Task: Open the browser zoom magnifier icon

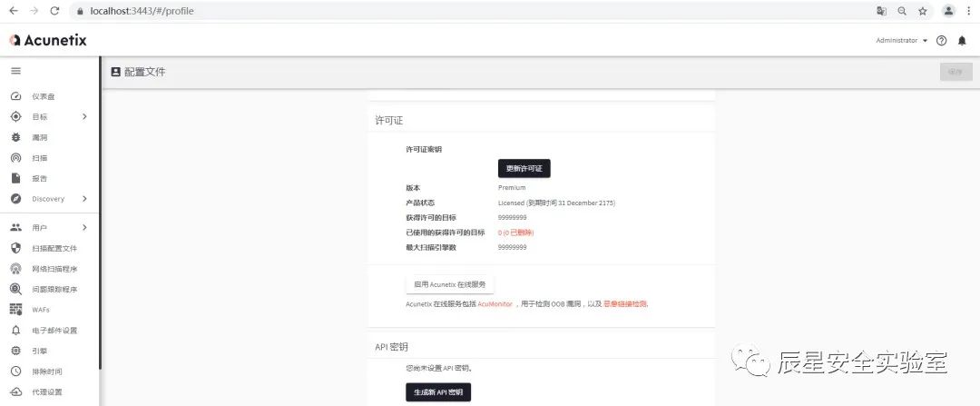Action: coord(902,11)
